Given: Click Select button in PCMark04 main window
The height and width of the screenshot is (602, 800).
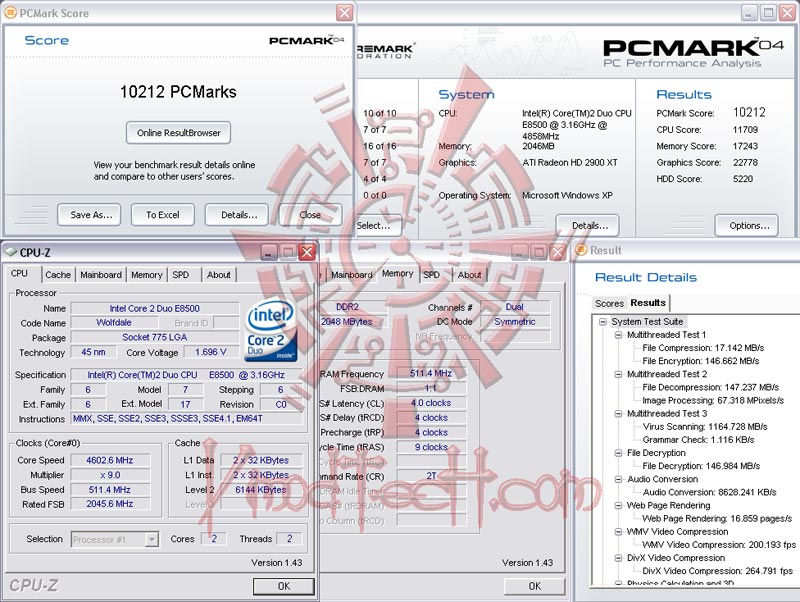Looking at the screenshot, I should tap(377, 225).
